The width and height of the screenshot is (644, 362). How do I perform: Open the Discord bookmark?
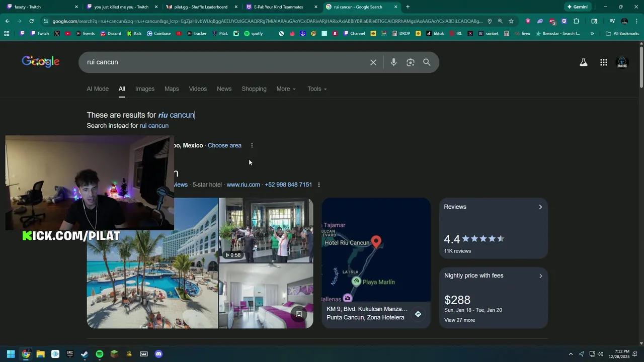(111, 34)
